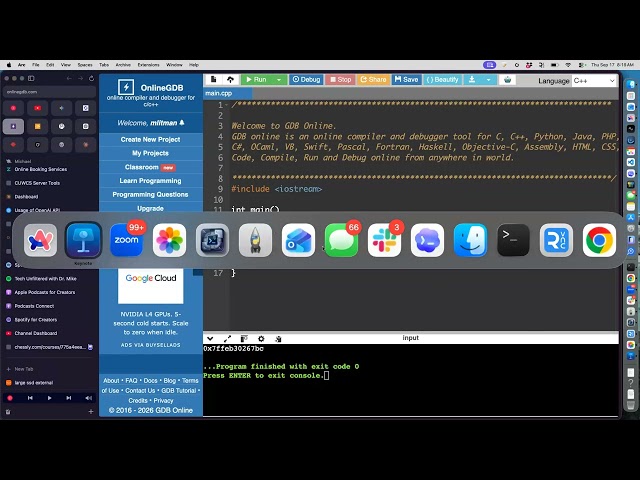The height and width of the screenshot is (480, 640).
Task: Click the console layout icon
Action: pos(244,338)
